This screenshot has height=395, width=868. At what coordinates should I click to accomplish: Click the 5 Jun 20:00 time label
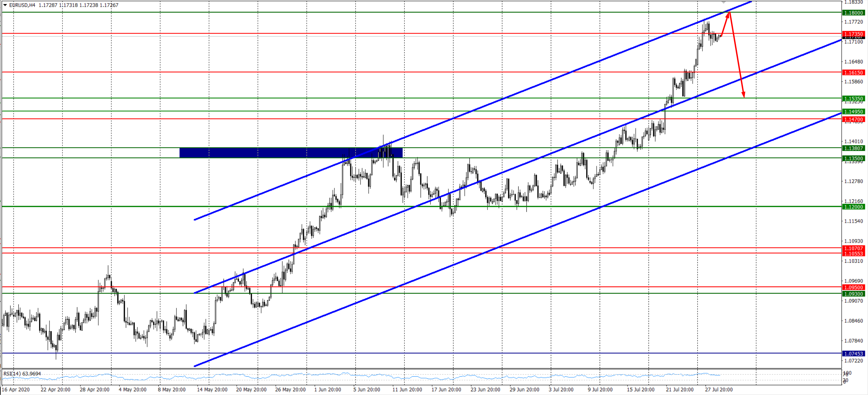click(367, 390)
